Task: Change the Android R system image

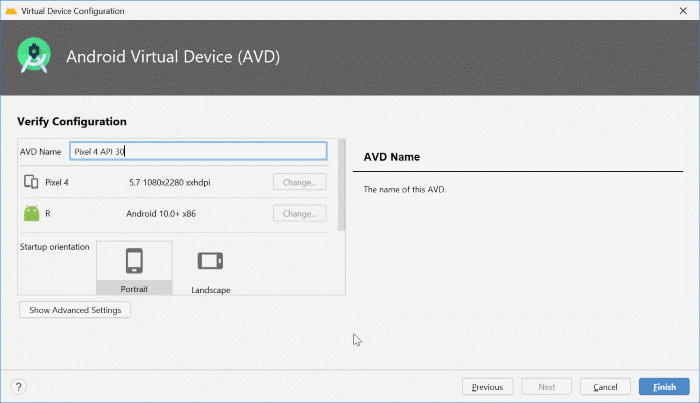Action: 300,213
